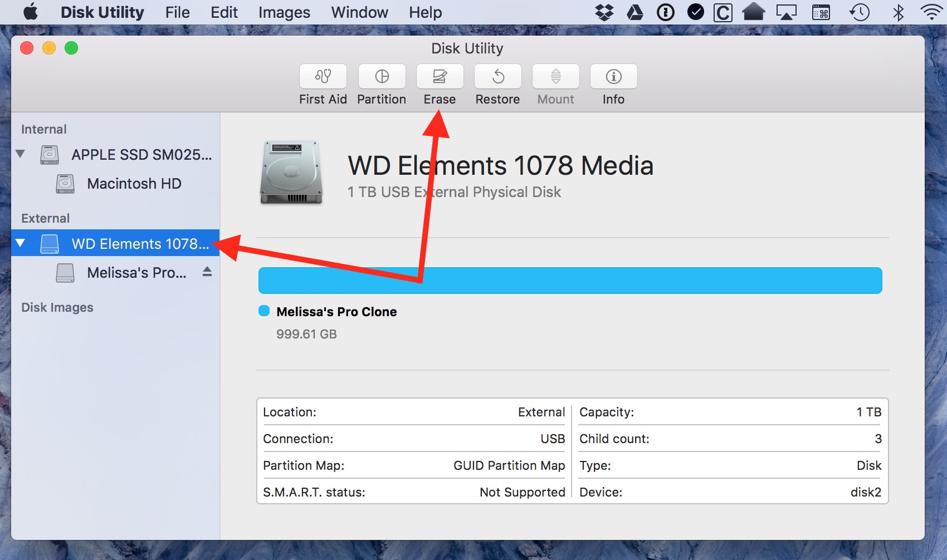
Task: Select Melissa's Pro... in sidebar
Action: pos(115,273)
